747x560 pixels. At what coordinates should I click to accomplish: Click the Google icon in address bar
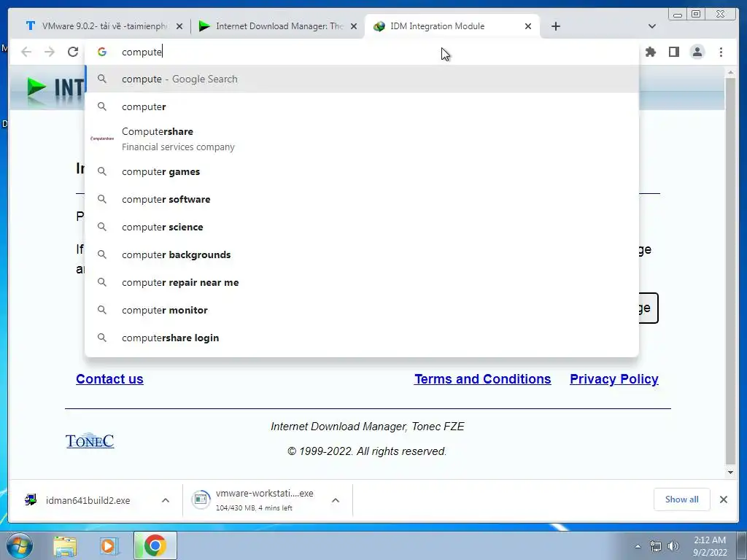coord(102,52)
